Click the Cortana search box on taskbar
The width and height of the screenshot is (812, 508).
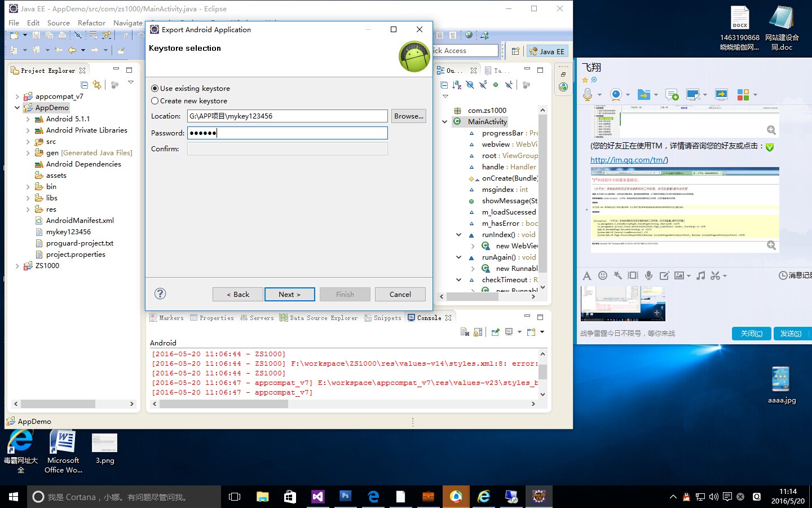[x=124, y=497]
